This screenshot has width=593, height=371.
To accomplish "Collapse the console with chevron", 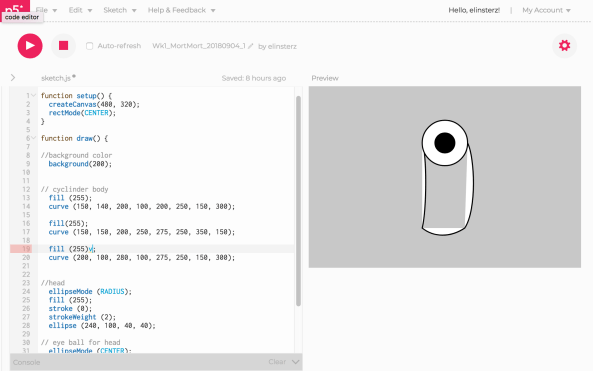I will [296, 362].
